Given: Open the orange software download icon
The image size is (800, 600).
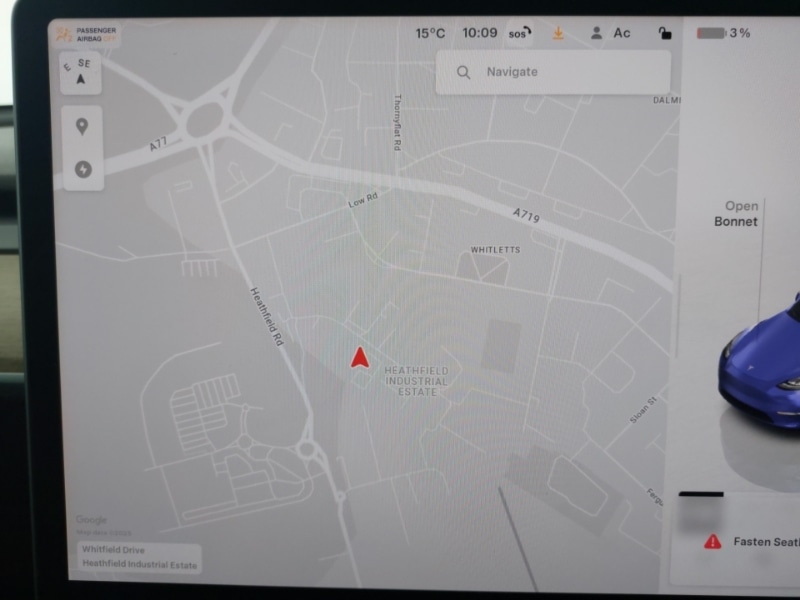Looking at the screenshot, I should [x=558, y=33].
